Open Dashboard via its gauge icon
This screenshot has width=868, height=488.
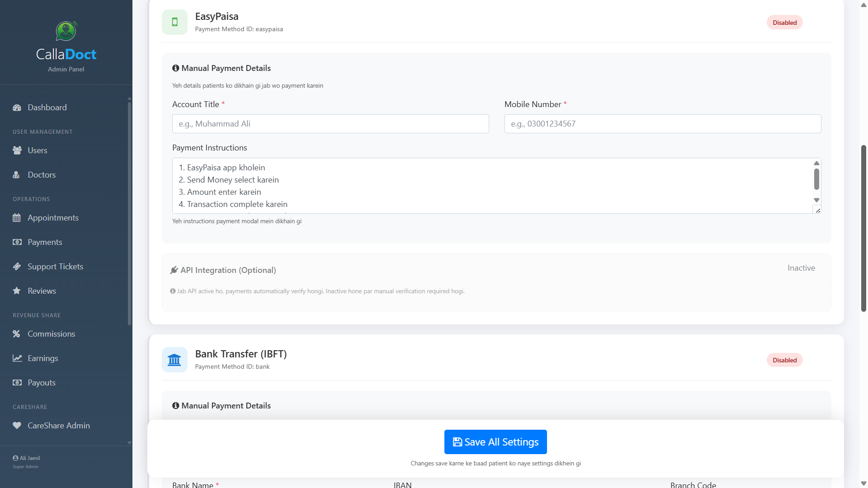tap(17, 108)
